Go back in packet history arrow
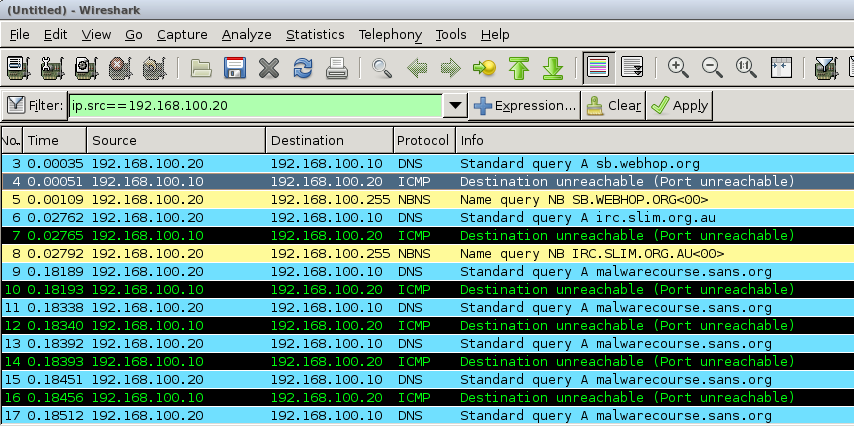 coord(417,68)
